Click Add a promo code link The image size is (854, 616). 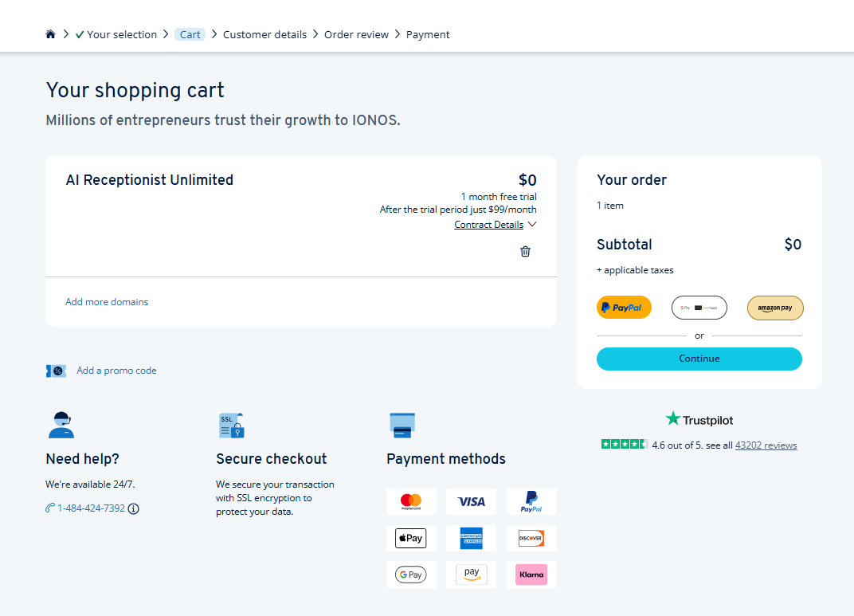coord(116,371)
